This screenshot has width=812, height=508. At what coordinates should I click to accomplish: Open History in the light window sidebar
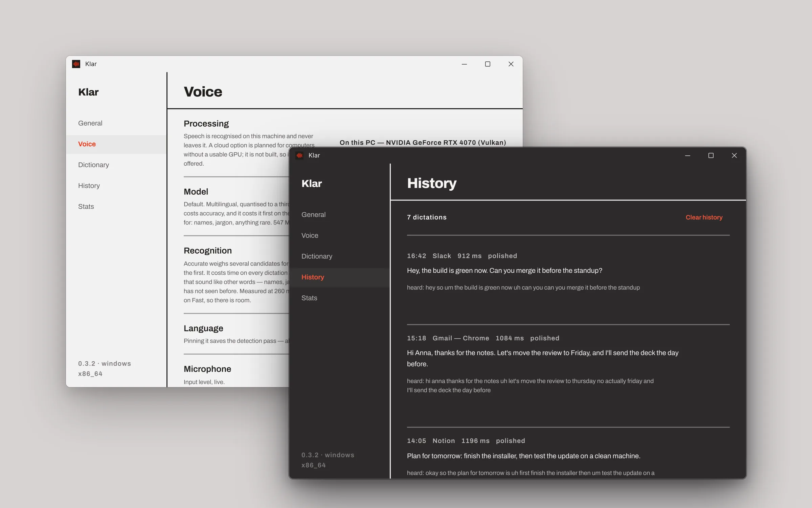116,186
